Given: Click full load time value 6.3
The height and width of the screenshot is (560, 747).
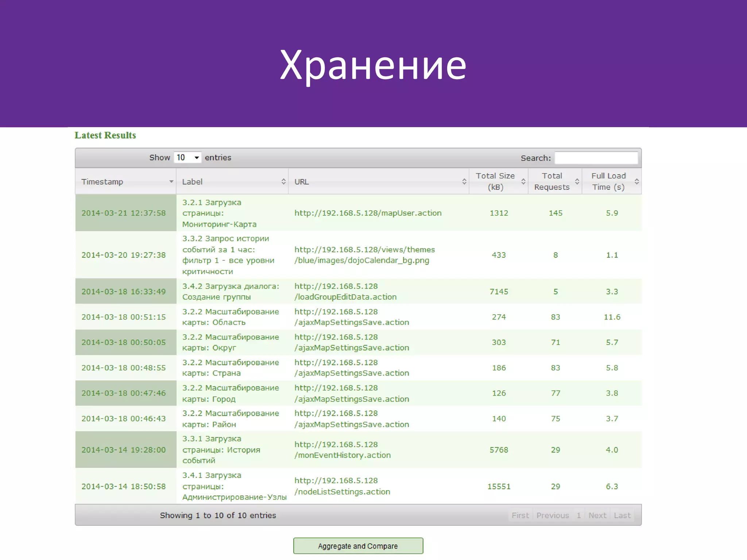Looking at the screenshot, I should point(612,486).
